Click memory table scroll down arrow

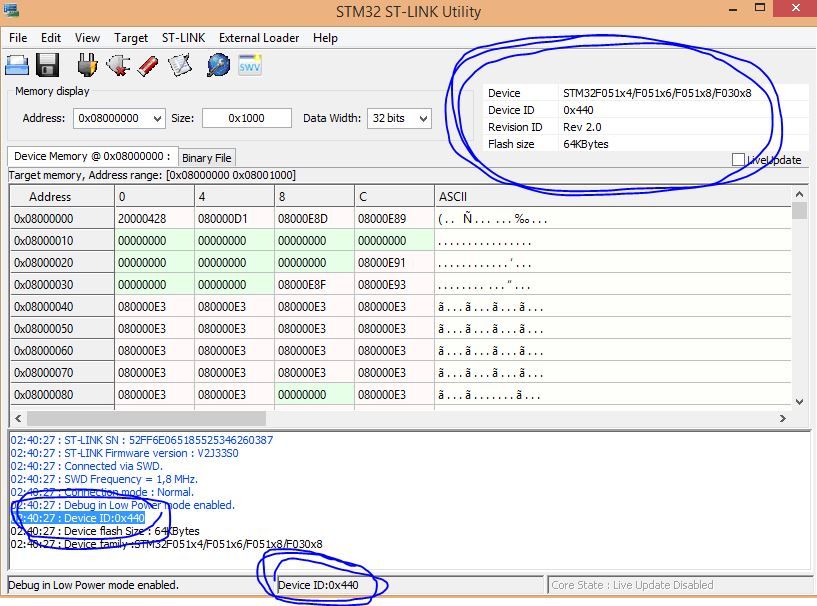[799, 402]
